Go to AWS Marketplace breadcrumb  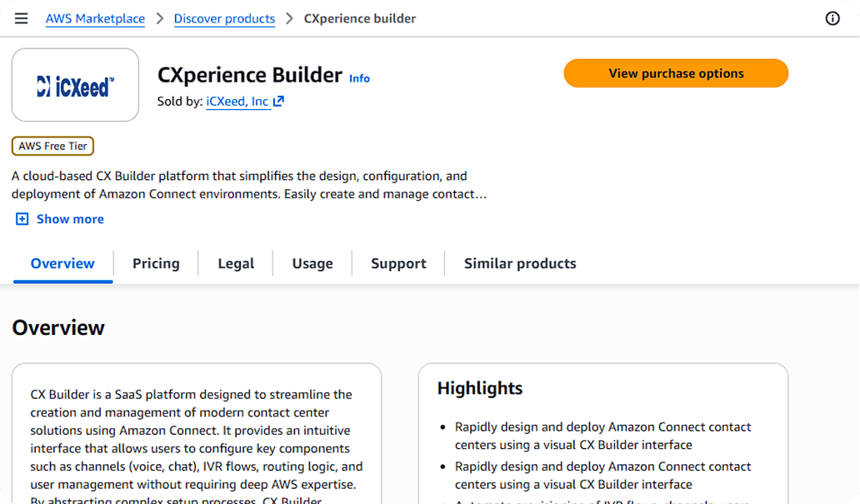[x=95, y=18]
